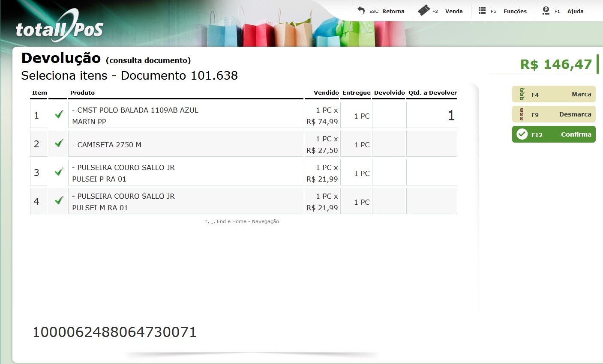This screenshot has width=603, height=364.
Task: Open Funções via its list icon
Action: [482, 10]
